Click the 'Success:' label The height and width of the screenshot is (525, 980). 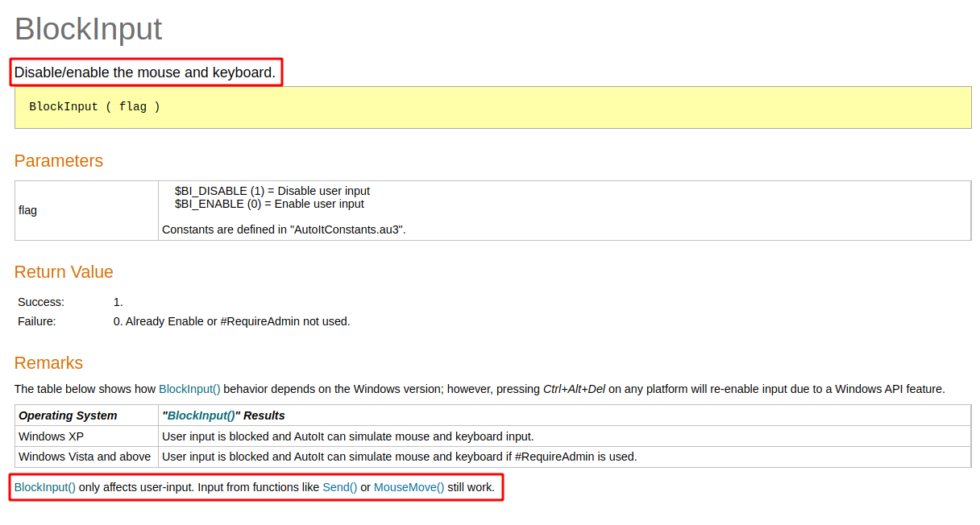(x=41, y=302)
